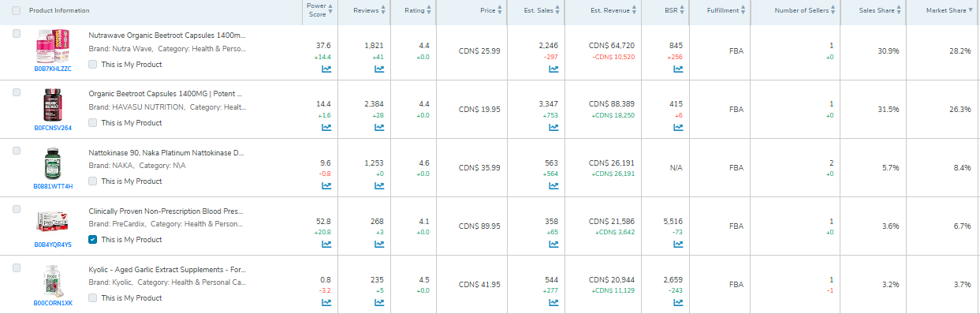Click sales share 31.5% cell
Viewport: 980px width, 314px height.
889,109
